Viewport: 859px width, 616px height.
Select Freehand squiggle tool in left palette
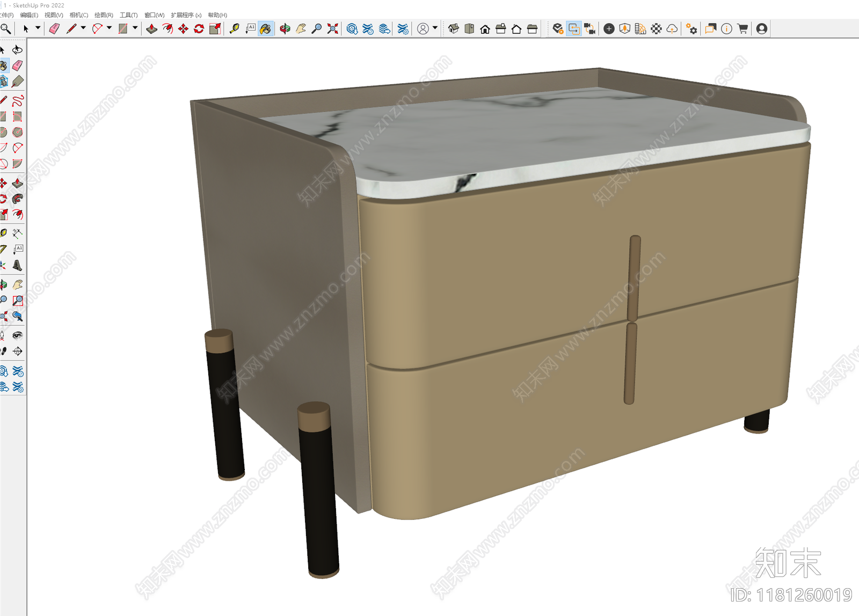[18, 100]
